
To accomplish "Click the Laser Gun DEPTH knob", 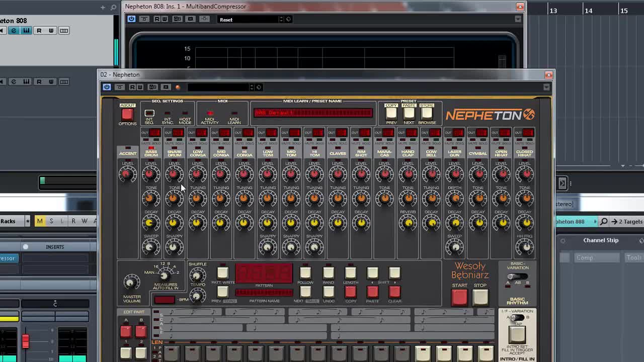I will pos(455,199).
